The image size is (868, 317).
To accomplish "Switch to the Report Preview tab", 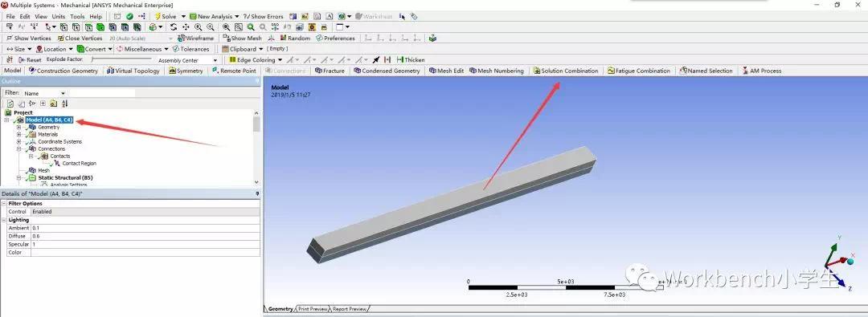I will tap(350, 309).
